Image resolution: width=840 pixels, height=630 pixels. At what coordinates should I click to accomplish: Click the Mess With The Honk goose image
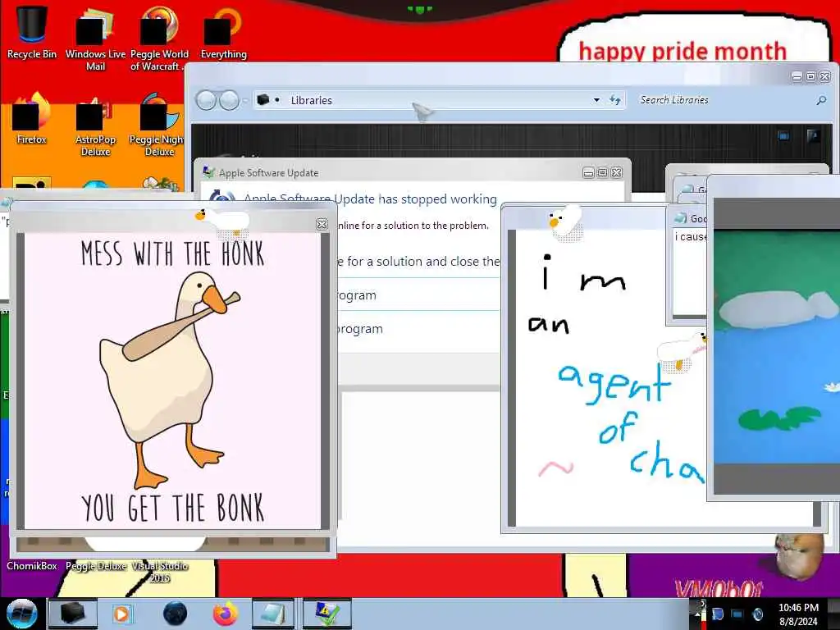172,381
